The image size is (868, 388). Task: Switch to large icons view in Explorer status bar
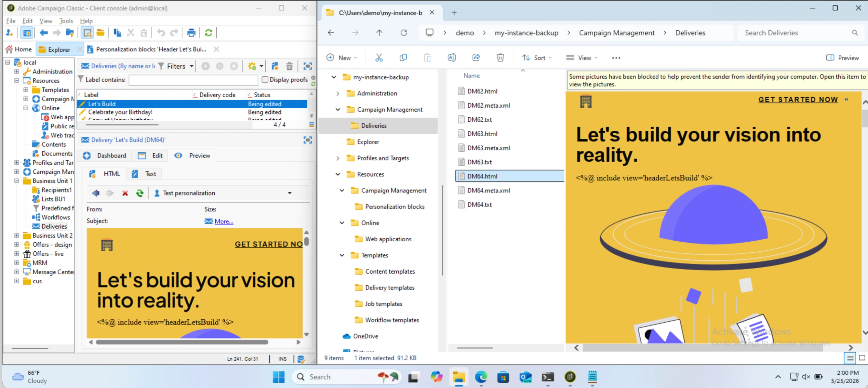pyautogui.click(x=862, y=358)
